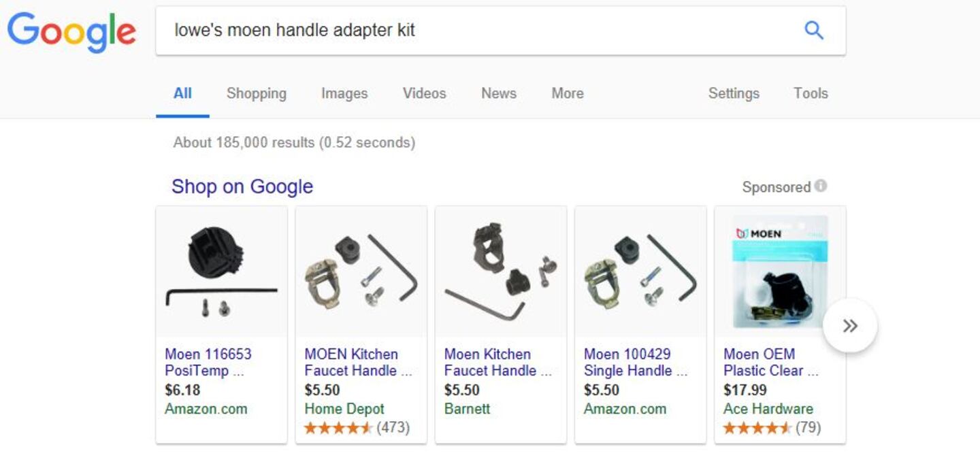Click the Shop on Google link
The image size is (980, 464).
tap(242, 186)
